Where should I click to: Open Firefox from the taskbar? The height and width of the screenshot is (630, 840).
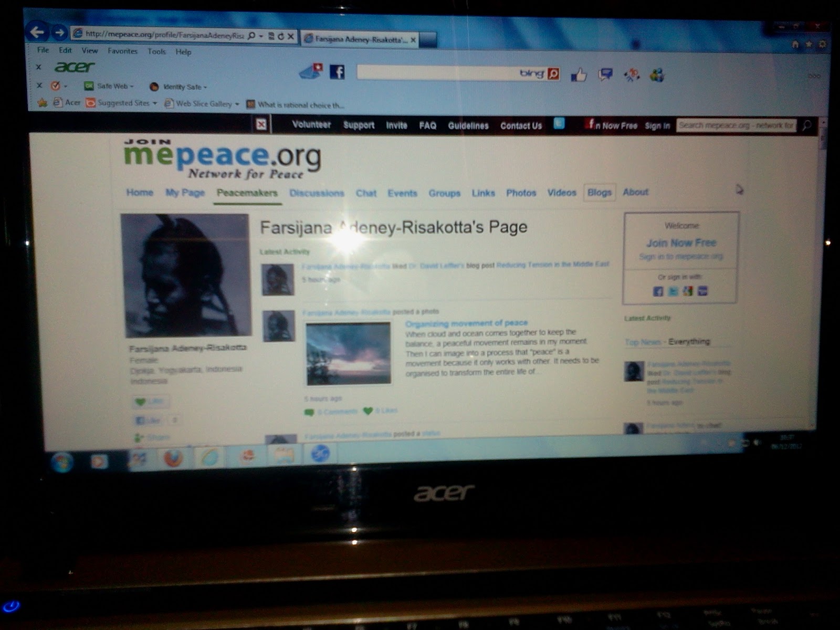click(x=174, y=458)
